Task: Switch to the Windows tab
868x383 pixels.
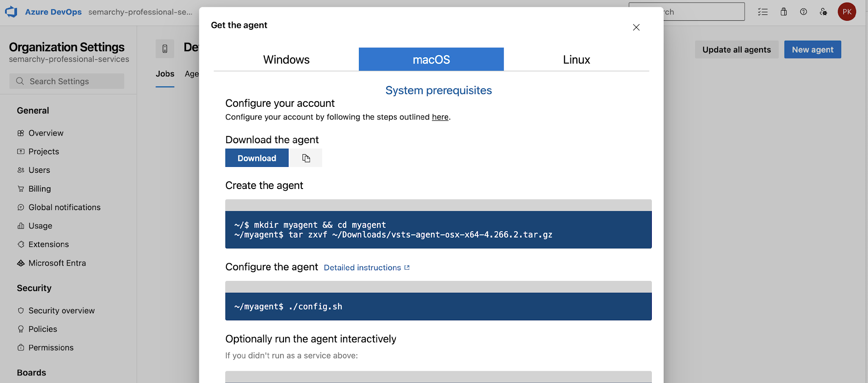Action: click(286, 59)
